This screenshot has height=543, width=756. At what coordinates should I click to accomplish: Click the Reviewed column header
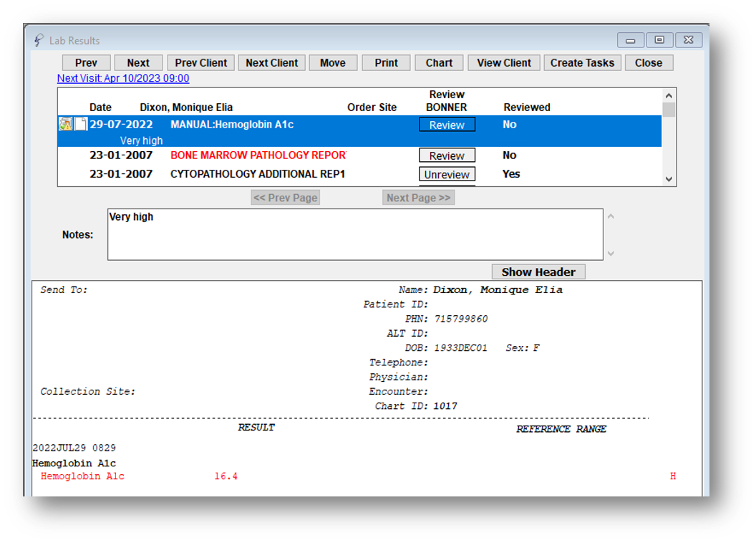click(527, 107)
